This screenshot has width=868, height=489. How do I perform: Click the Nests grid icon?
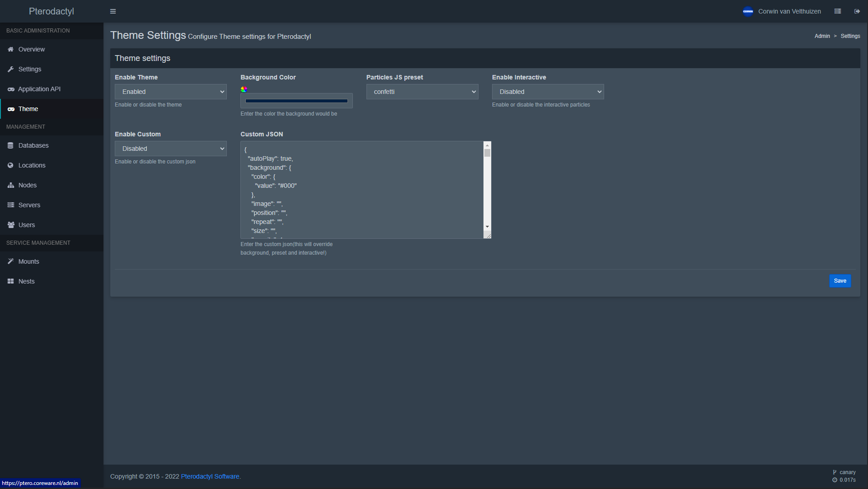10,281
